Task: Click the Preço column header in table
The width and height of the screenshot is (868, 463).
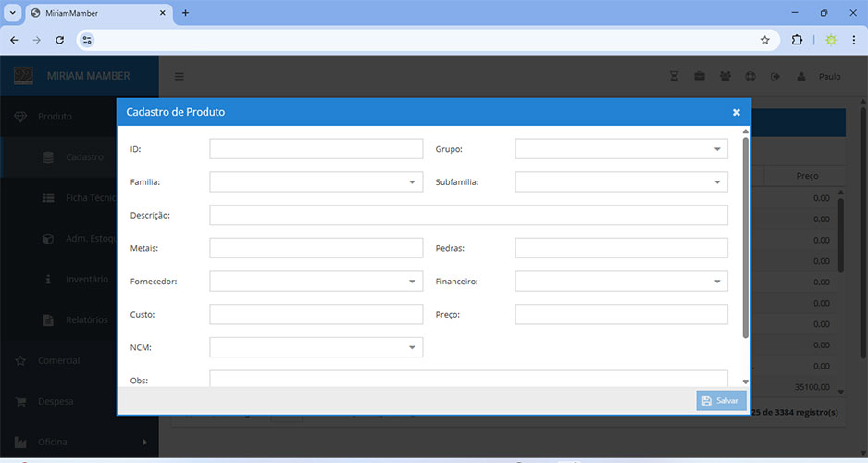Action: [x=807, y=176]
